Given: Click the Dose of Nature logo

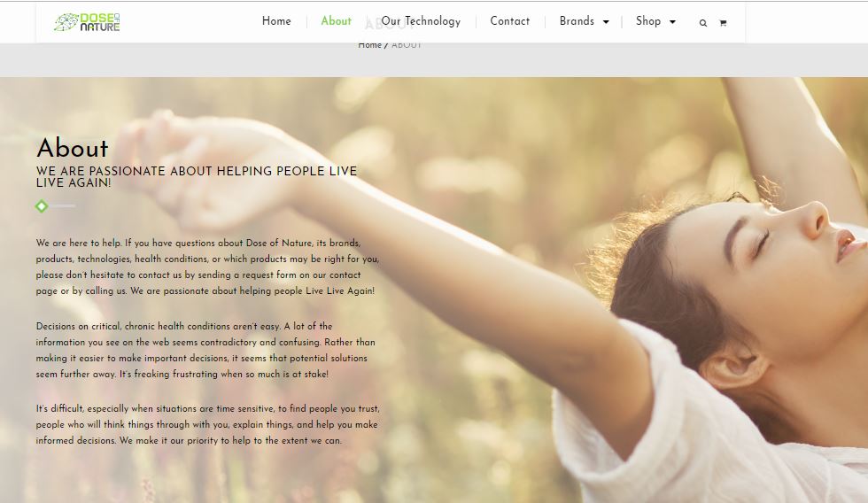Looking at the screenshot, I should 87,22.
